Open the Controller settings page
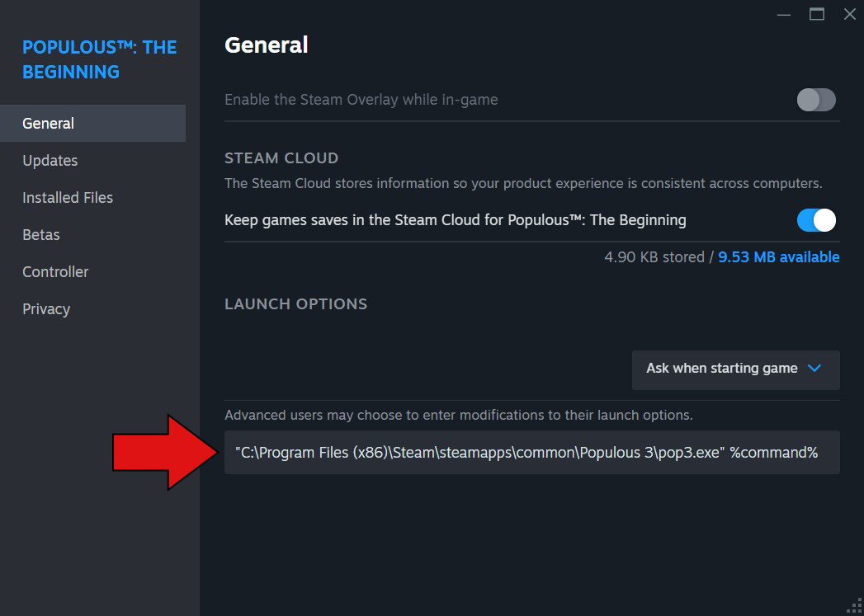 click(55, 272)
